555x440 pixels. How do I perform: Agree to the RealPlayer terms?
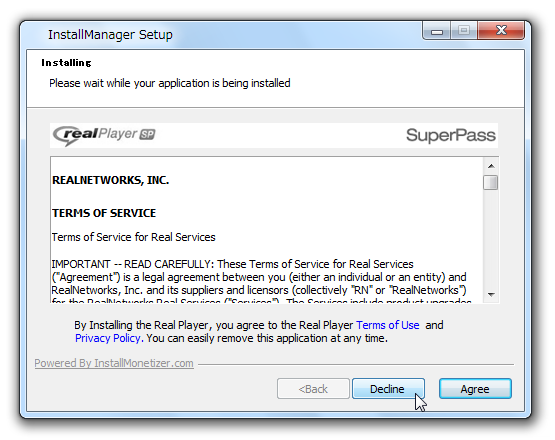coord(475,389)
